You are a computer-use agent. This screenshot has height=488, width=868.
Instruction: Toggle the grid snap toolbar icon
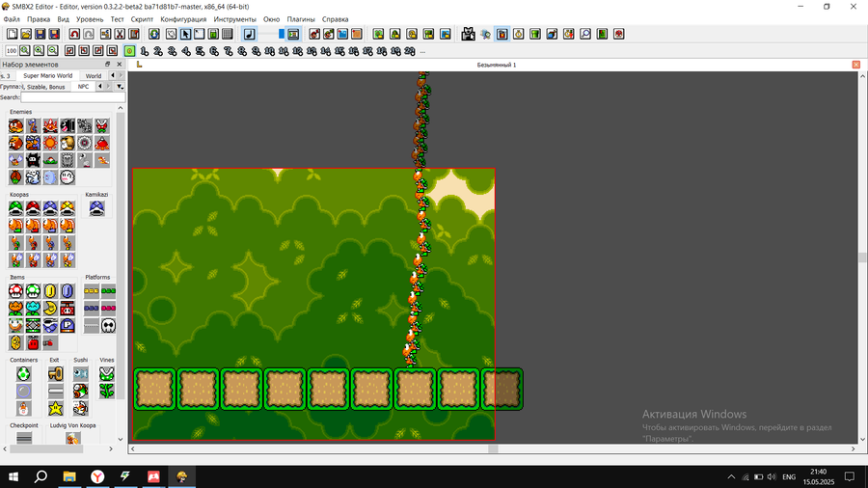(x=227, y=35)
